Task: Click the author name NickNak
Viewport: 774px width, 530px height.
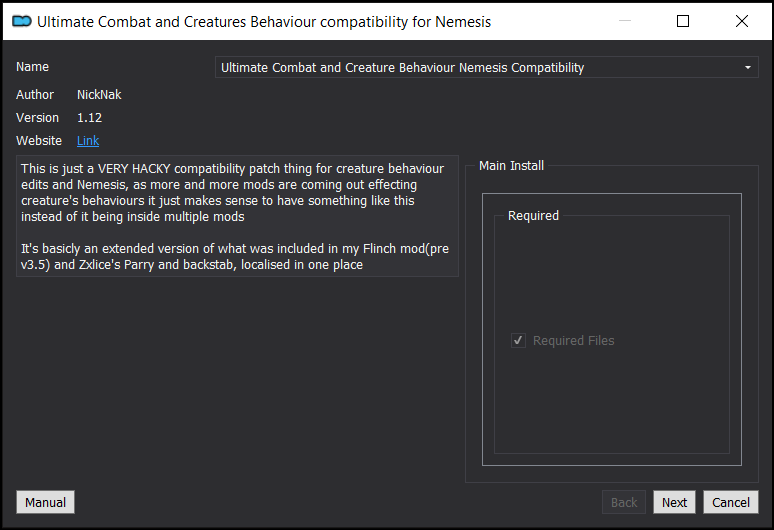Action: click(x=99, y=95)
